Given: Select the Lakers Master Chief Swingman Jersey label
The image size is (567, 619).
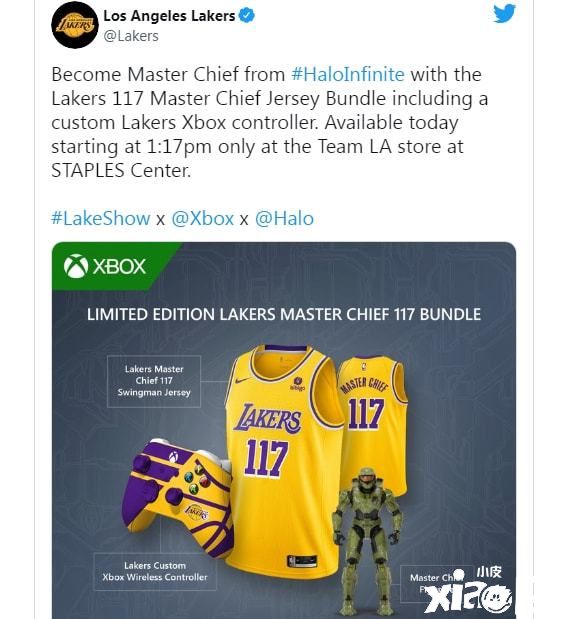Looking at the screenshot, I should pyautogui.click(x=154, y=381).
